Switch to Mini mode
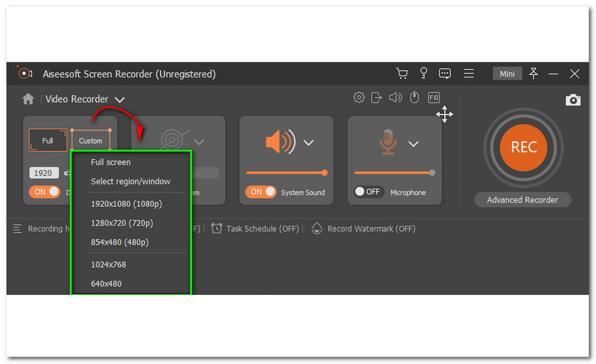Image resolution: width=596 pixels, height=364 pixels. coord(507,74)
